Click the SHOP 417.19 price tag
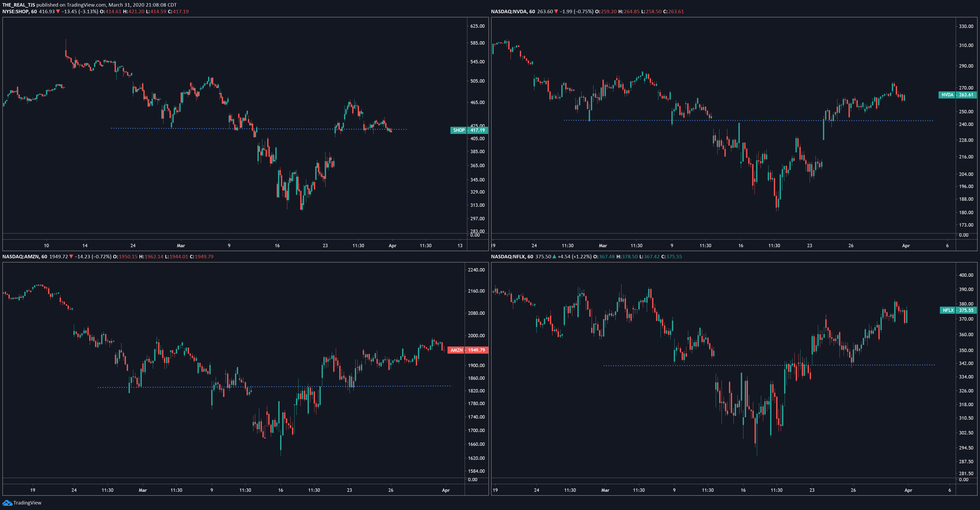 469,130
